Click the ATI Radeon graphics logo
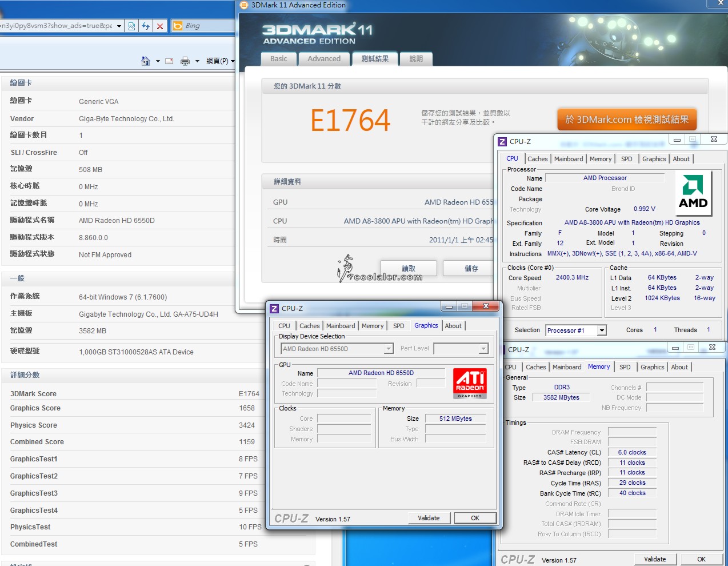This screenshot has width=728, height=566. tap(470, 383)
